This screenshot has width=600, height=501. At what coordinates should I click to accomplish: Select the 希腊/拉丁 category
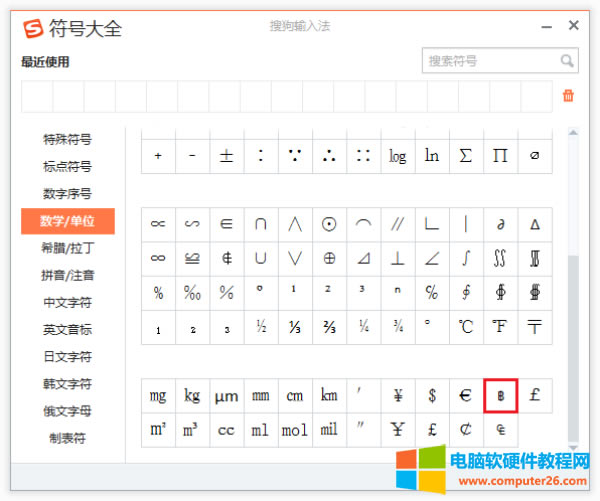[67, 248]
